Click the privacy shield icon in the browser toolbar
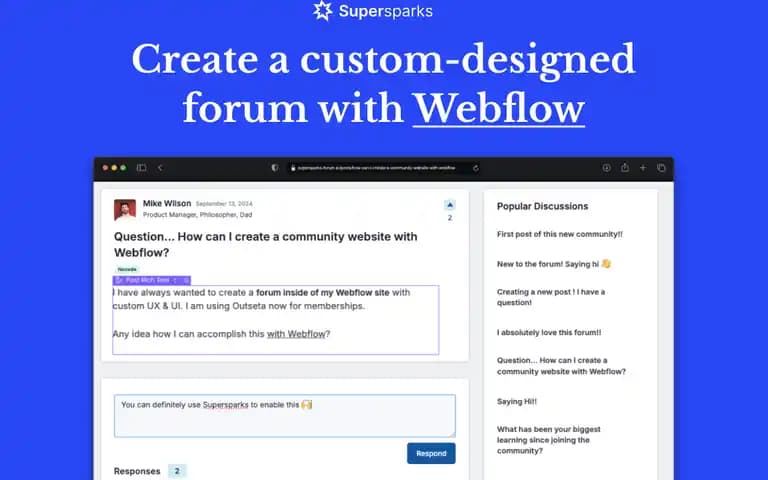768x480 pixels. click(275, 168)
